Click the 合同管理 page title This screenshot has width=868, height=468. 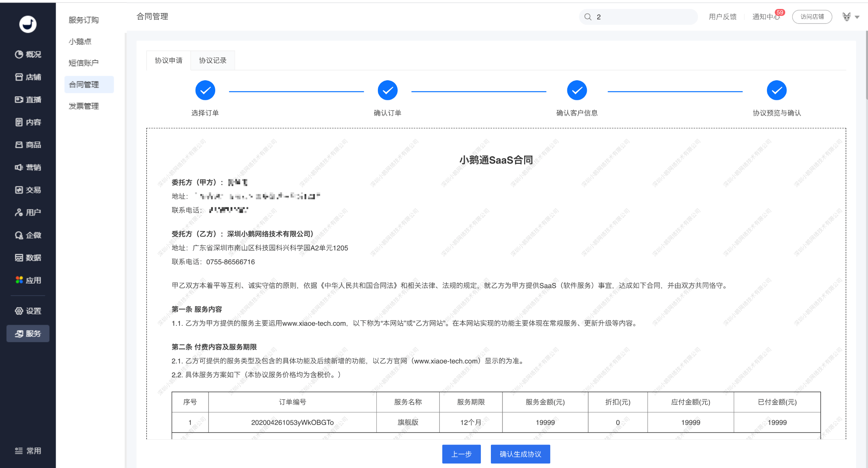tap(152, 16)
